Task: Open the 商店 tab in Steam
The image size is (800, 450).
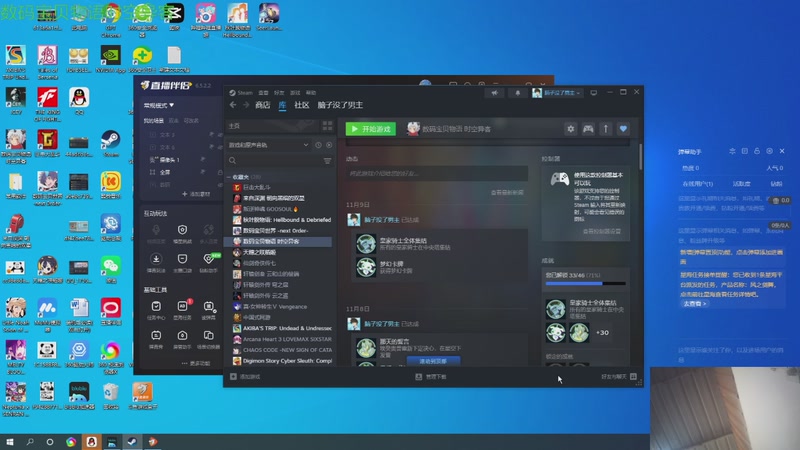Action: (262, 105)
